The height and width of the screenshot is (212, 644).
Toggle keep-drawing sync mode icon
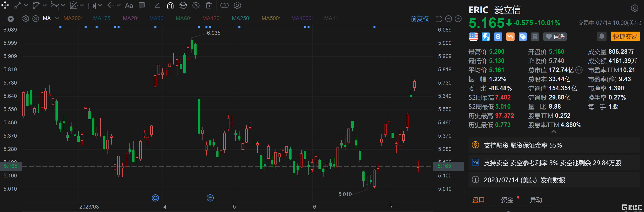tap(183, 5)
